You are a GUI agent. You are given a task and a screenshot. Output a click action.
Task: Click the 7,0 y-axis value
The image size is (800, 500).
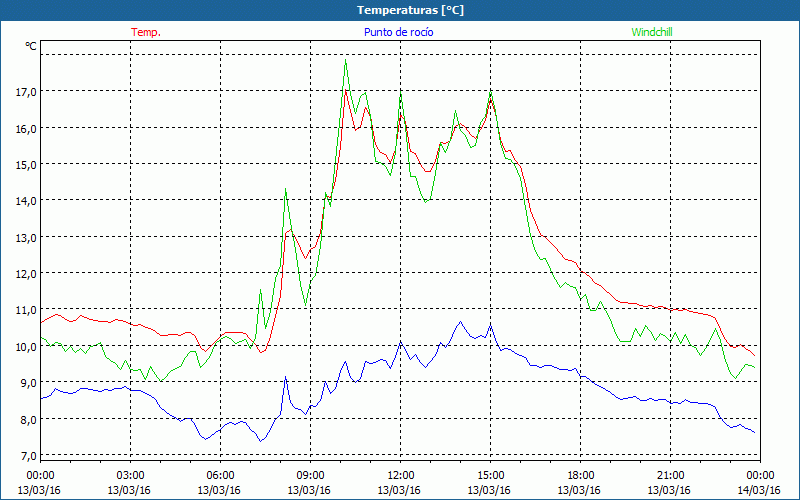27,455
